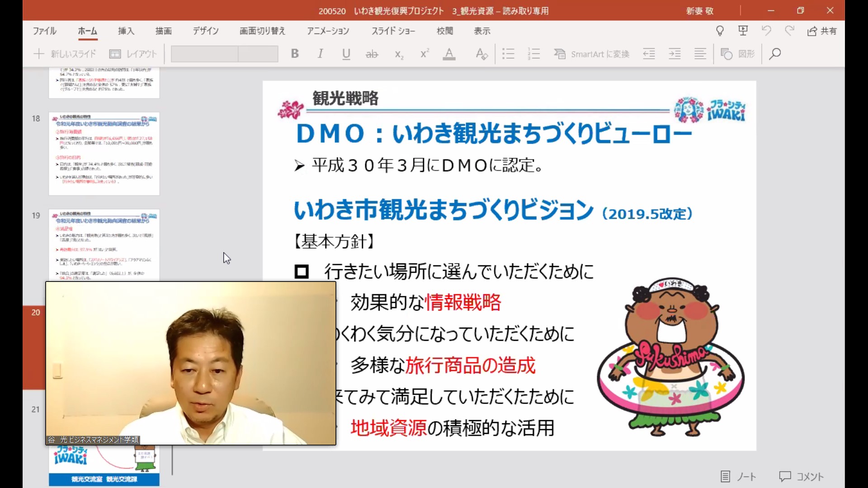868x488 pixels.
Task: Open the コメント comments pane
Action: [x=801, y=476]
